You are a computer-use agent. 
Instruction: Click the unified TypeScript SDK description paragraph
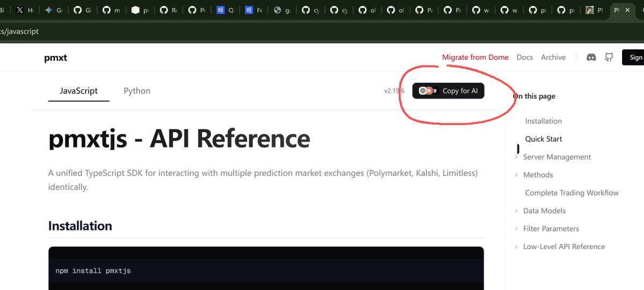click(263, 180)
